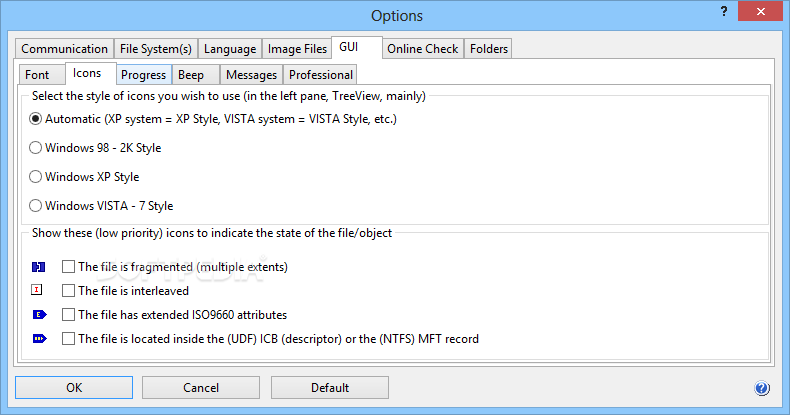The width and height of the screenshot is (790, 415).
Task: Switch to the Communication tab
Action: click(64, 49)
